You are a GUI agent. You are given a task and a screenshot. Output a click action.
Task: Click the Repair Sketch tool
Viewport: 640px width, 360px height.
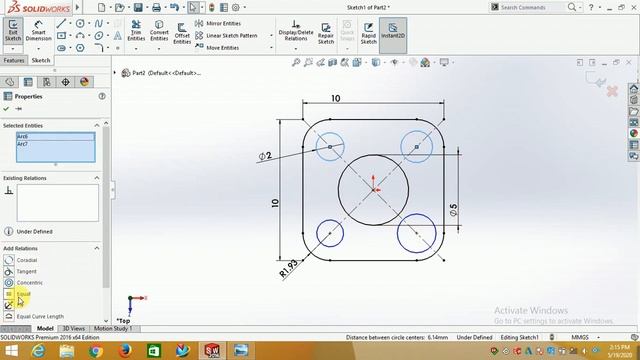coord(326,33)
